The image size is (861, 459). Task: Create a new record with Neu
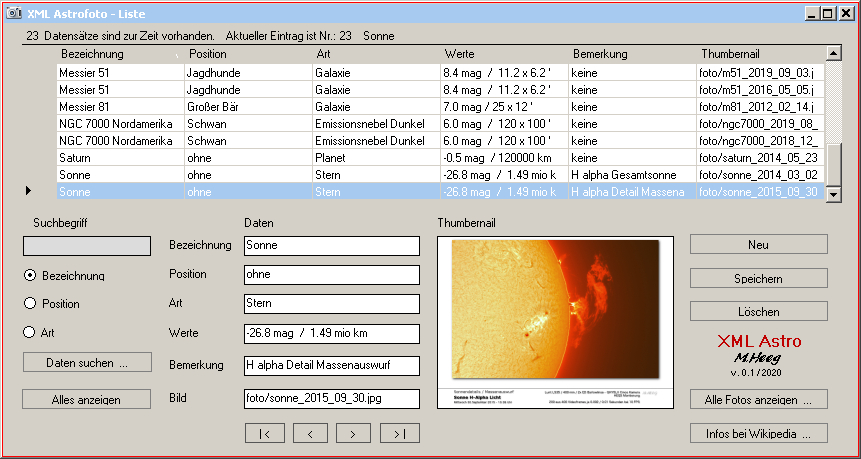click(x=758, y=244)
